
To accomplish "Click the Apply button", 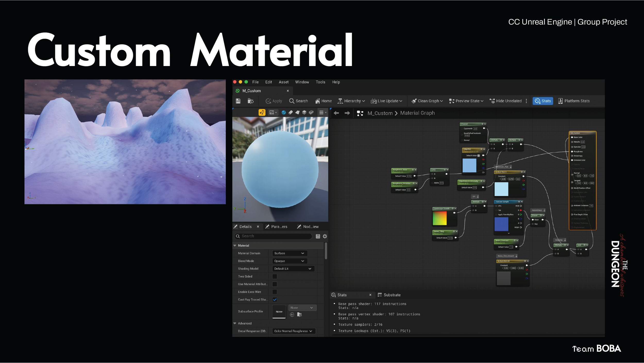I will [x=274, y=101].
